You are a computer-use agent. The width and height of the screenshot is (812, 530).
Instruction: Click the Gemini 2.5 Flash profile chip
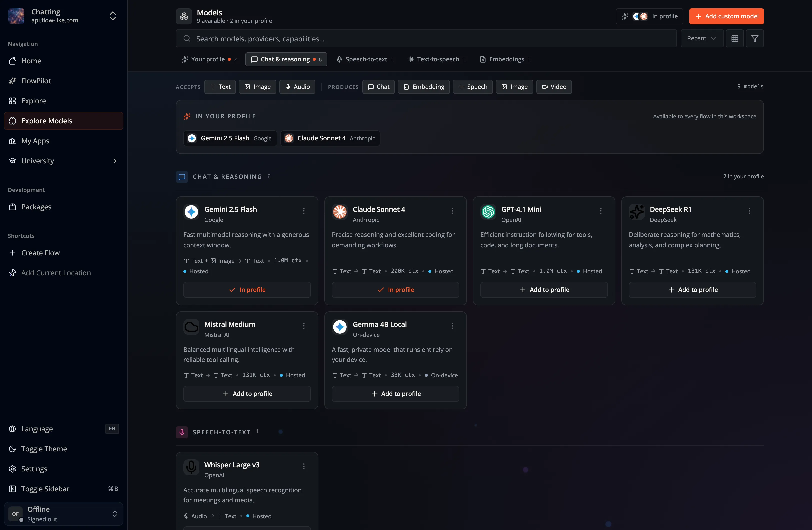pos(230,138)
